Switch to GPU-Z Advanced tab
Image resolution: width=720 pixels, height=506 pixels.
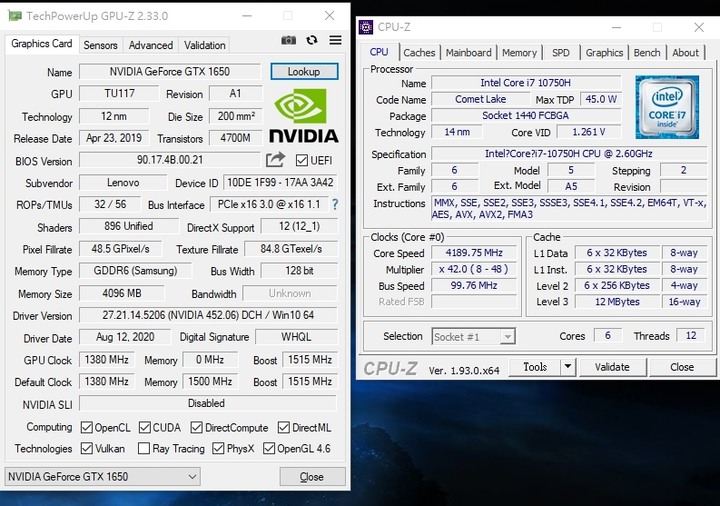click(151, 45)
